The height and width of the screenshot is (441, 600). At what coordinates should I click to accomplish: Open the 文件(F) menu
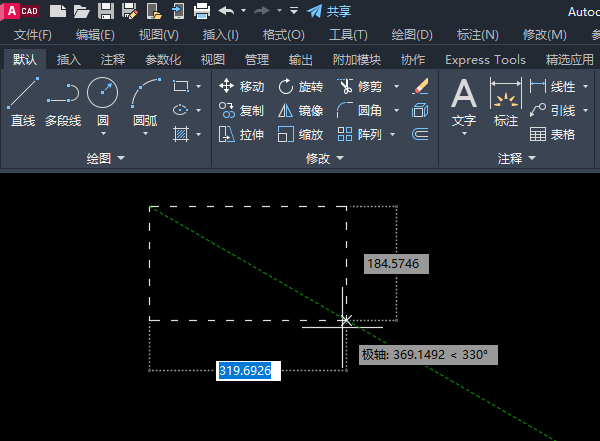pos(33,35)
